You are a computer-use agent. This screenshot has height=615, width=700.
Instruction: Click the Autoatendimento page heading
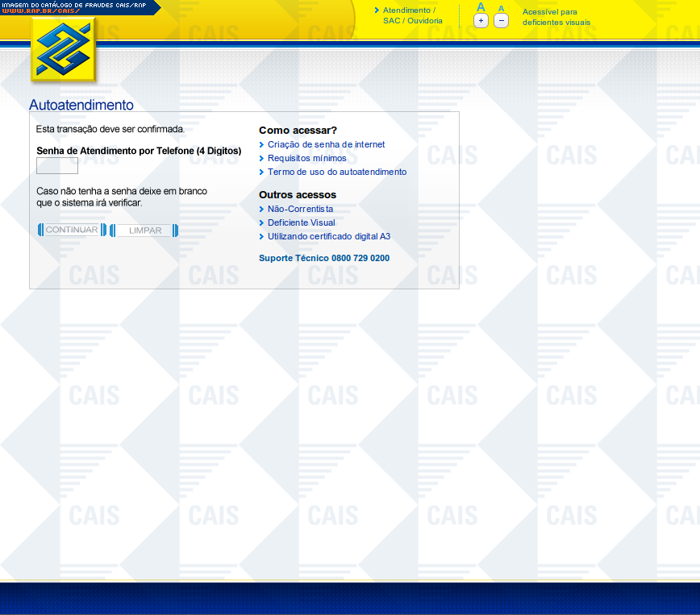(x=81, y=105)
